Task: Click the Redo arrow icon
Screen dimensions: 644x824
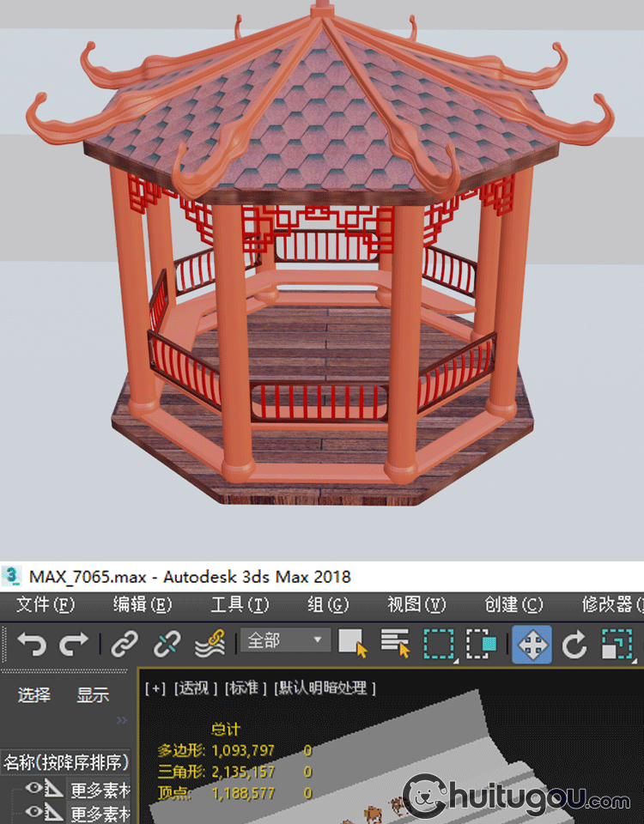Action: 73,644
